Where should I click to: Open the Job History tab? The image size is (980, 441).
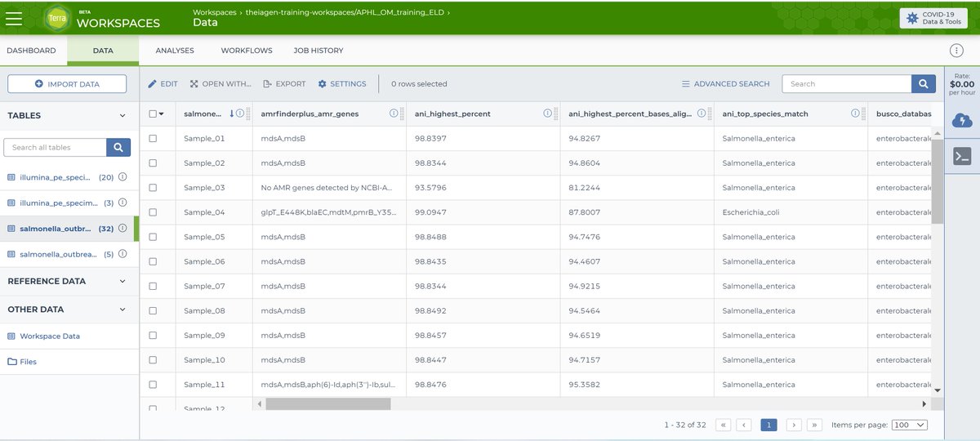point(318,51)
